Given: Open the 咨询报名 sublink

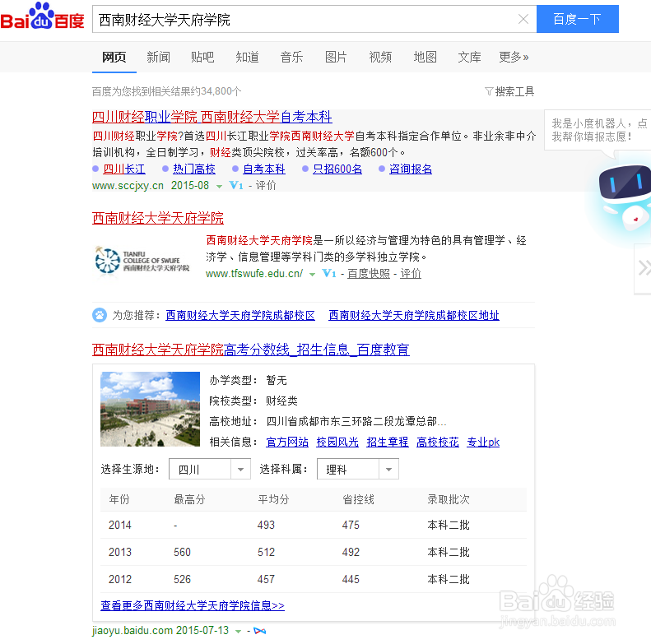Looking at the screenshot, I should (411, 169).
